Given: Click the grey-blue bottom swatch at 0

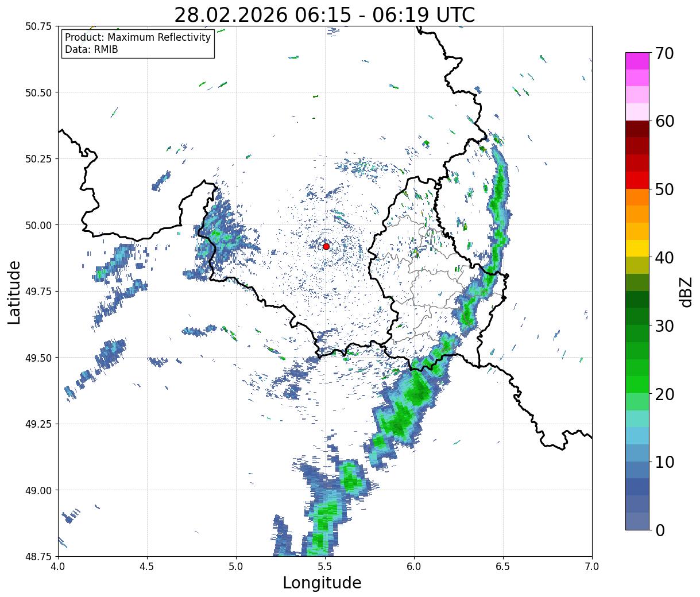Looking at the screenshot, I should (637, 521).
